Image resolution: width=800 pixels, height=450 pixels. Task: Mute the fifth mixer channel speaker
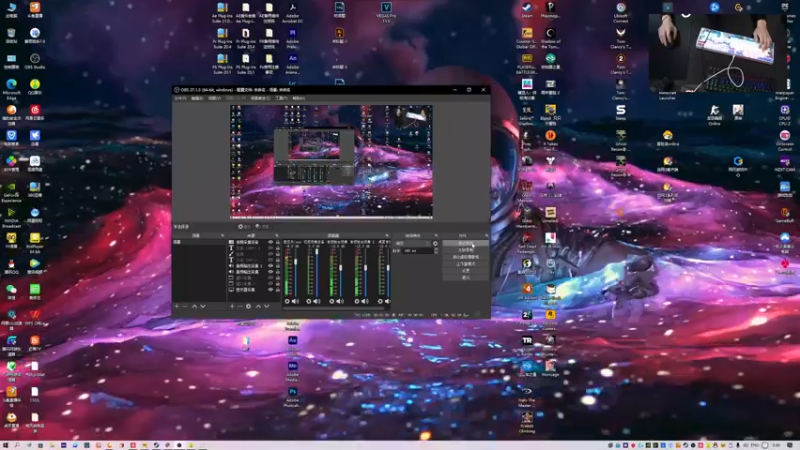coord(387,301)
